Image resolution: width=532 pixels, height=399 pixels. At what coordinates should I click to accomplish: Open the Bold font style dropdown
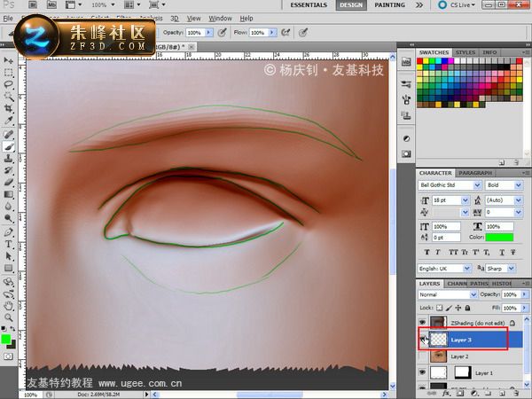pyautogui.click(x=518, y=185)
